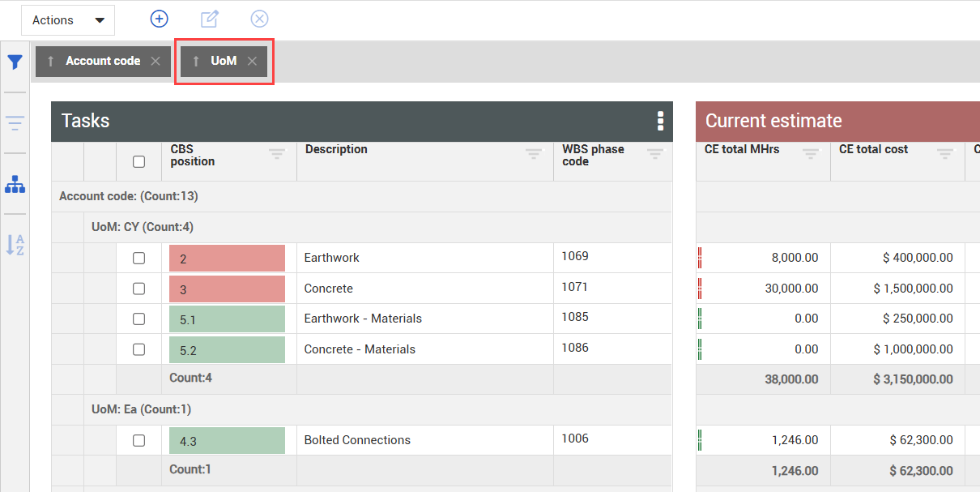Remove the Account code grouping chip
Image resolution: width=980 pixels, height=492 pixels.
click(x=156, y=62)
